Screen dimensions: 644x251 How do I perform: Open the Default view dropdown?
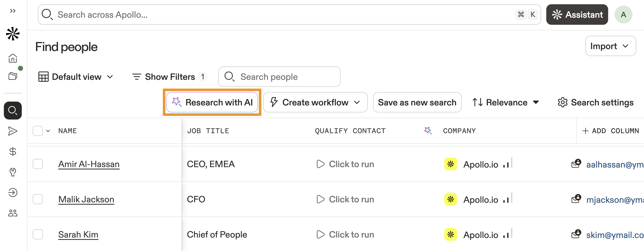(76, 77)
